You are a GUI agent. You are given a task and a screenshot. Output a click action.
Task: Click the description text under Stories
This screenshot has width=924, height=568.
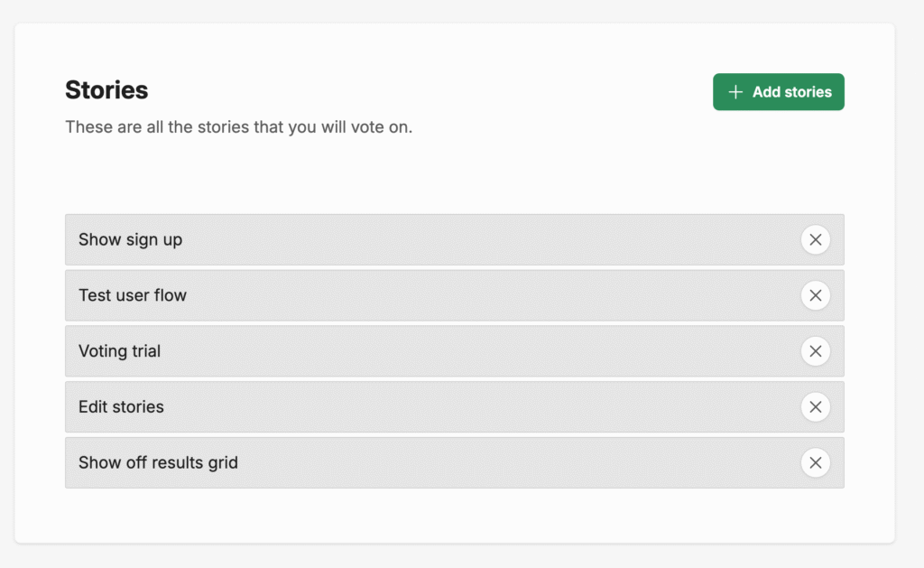(x=238, y=127)
